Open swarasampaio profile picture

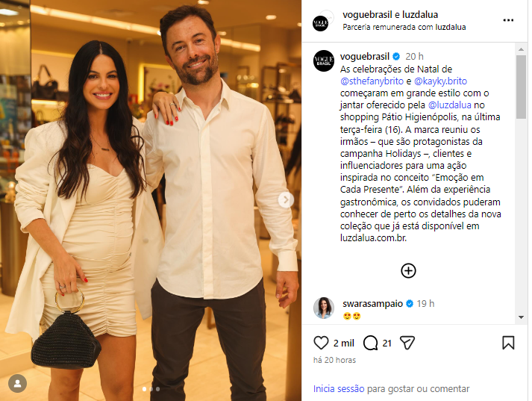pyautogui.click(x=324, y=308)
